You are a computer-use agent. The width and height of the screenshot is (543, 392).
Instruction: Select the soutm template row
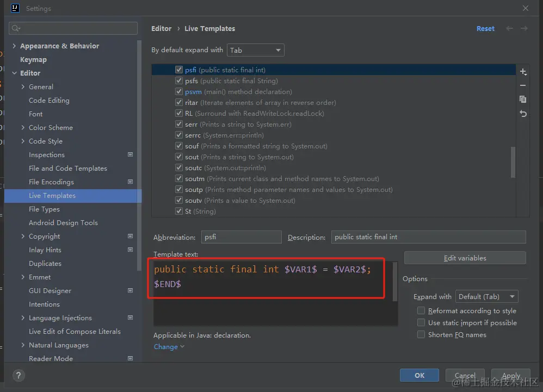click(334, 178)
